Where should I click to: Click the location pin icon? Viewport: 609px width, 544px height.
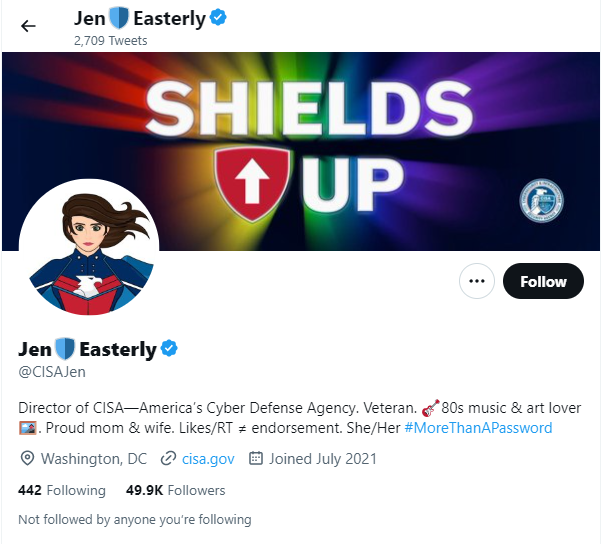[27, 459]
